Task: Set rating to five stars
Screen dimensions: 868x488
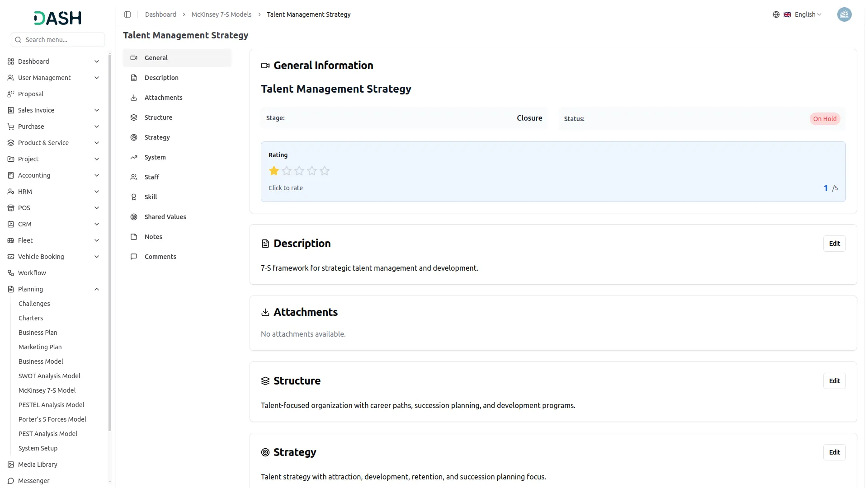Action: tap(325, 171)
